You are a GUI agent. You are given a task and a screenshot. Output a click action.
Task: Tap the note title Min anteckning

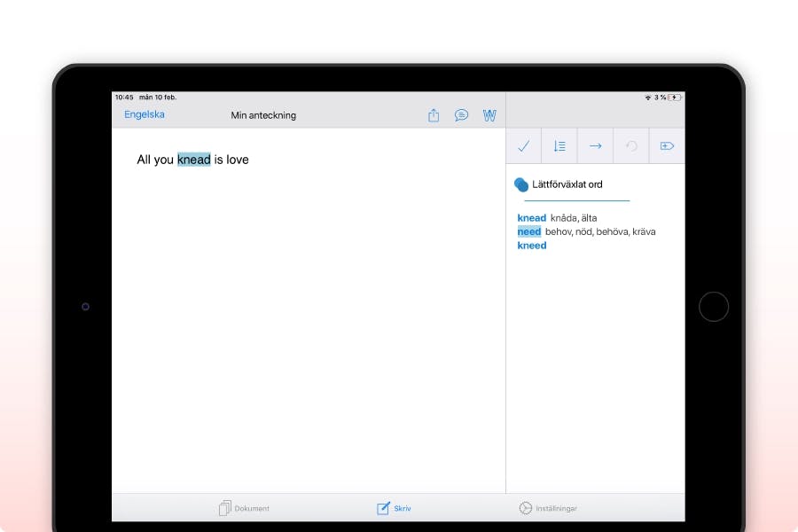click(263, 115)
